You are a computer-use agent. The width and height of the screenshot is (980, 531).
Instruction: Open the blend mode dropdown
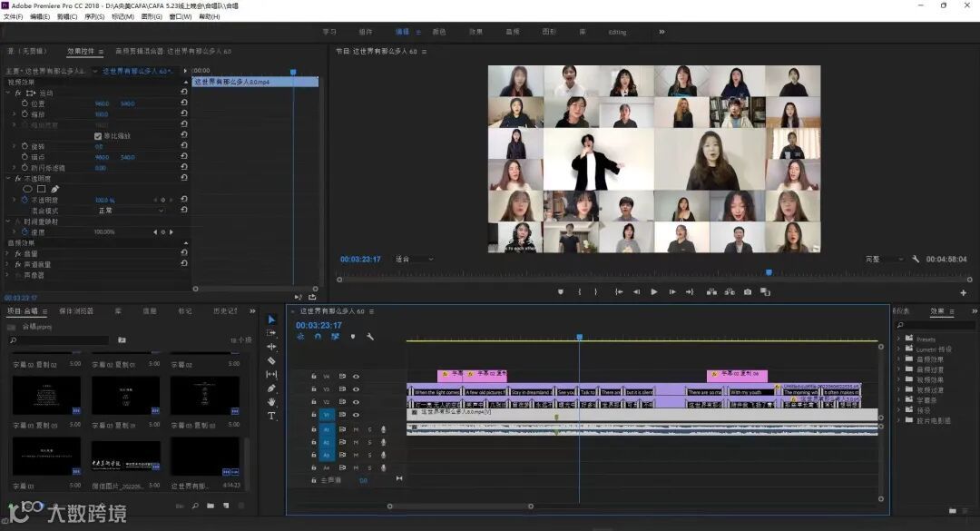pyautogui.click(x=132, y=211)
